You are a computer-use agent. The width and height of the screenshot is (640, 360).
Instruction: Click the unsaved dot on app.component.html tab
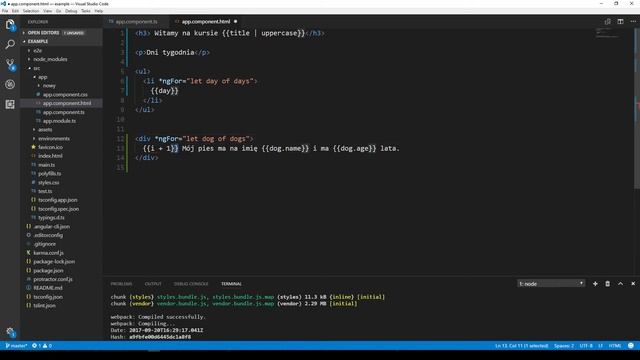coord(236,22)
